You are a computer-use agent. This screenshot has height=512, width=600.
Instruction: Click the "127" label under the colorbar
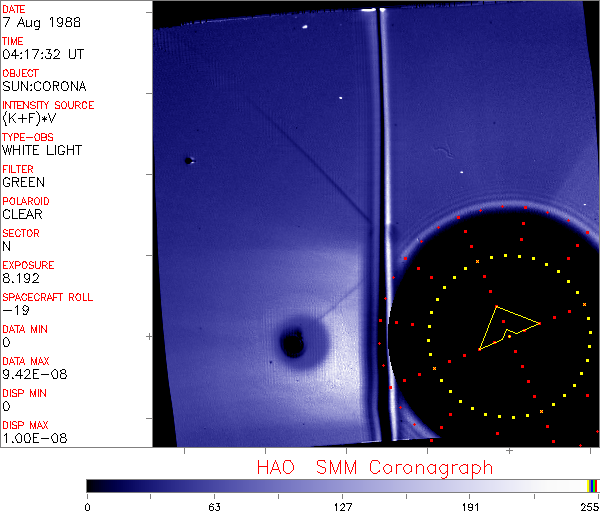tap(343, 506)
